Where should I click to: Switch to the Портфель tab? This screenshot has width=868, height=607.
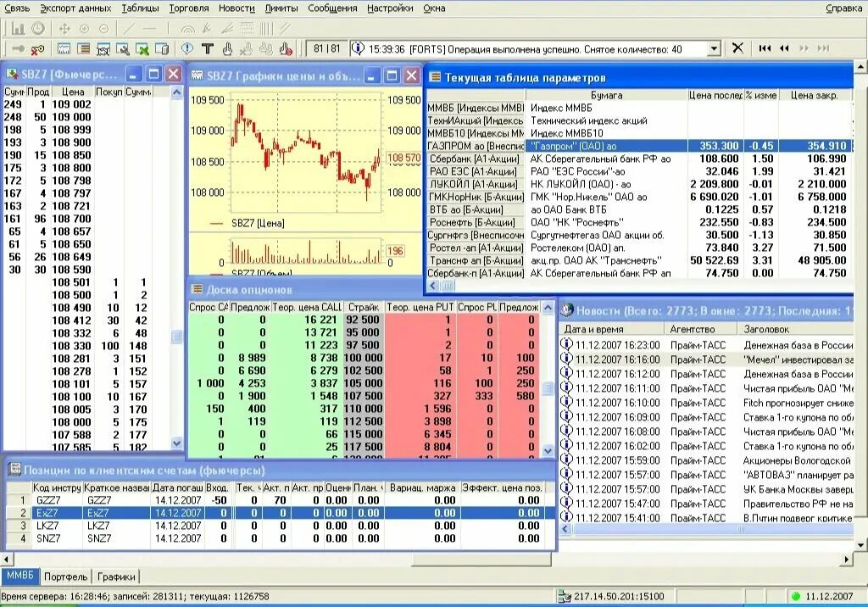coord(65,576)
